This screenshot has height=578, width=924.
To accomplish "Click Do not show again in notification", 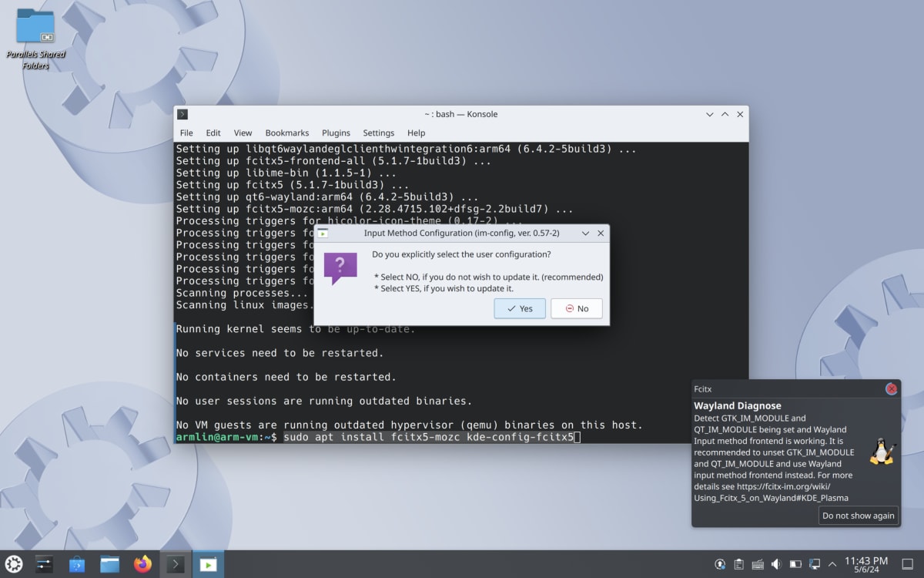I will (x=859, y=516).
